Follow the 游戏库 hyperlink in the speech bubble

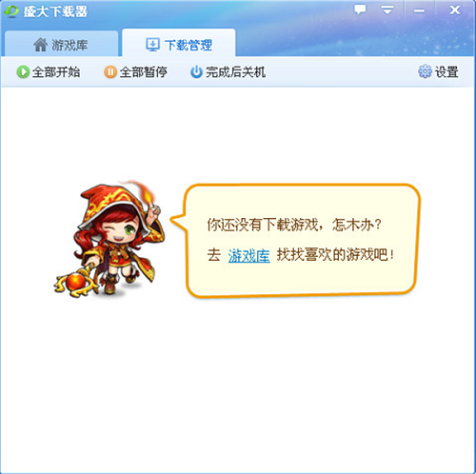pyautogui.click(x=249, y=255)
